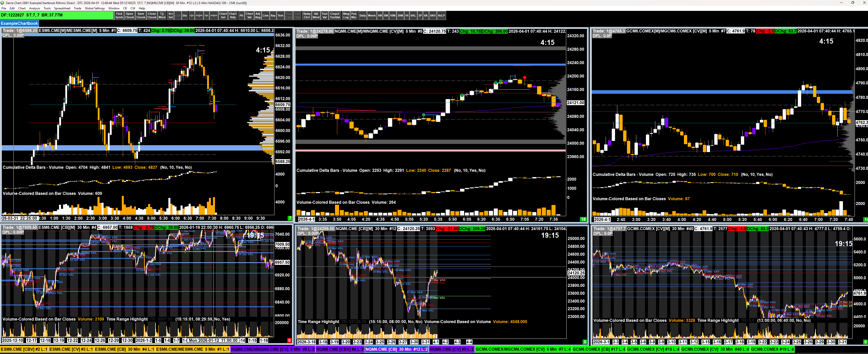868x354 pixels.
Task: Switch to ESM6.CME [CBV] #2 chart tab
Action: [24, 349]
